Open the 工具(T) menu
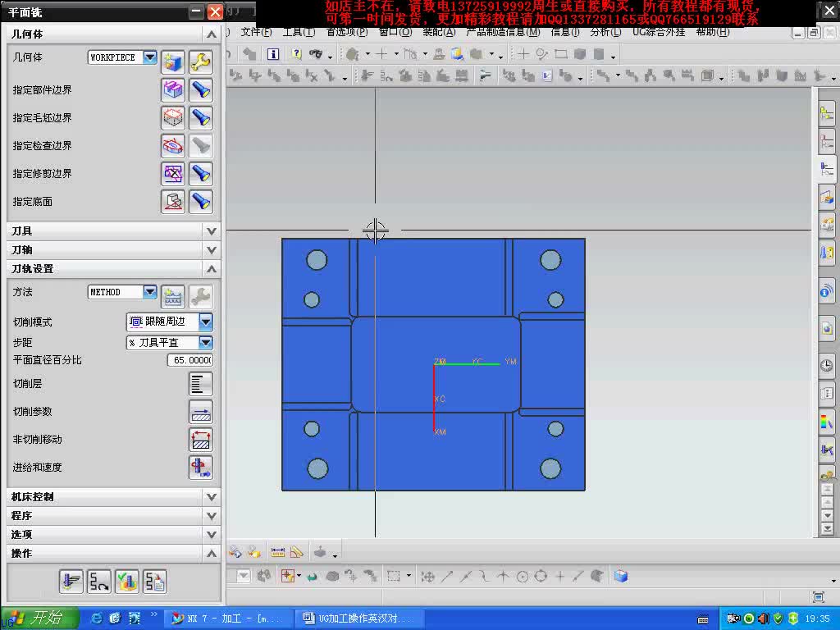The width and height of the screenshot is (840, 630). tap(299, 32)
